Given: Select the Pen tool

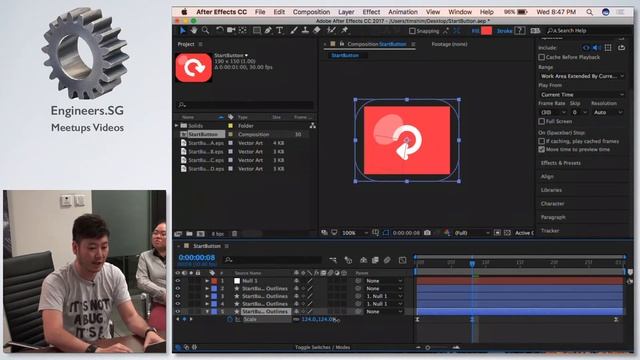Looking at the screenshot, I should click(268, 31).
